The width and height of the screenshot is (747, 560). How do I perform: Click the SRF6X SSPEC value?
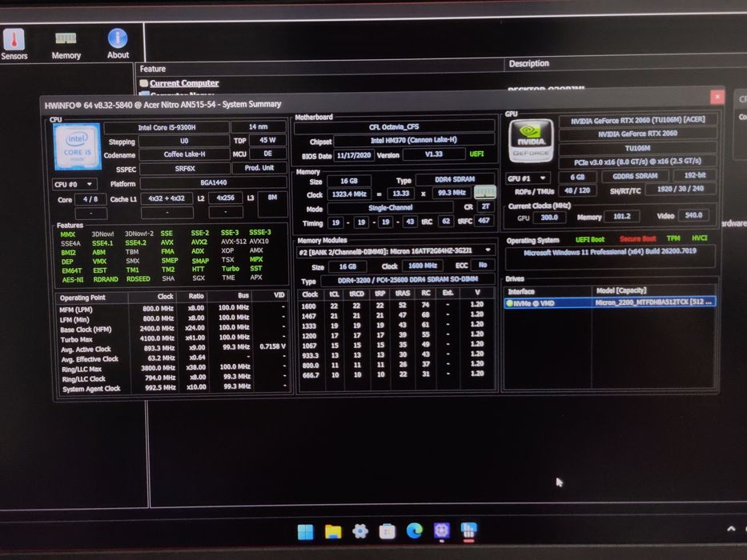pyautogui.click(x=184, y=168)
